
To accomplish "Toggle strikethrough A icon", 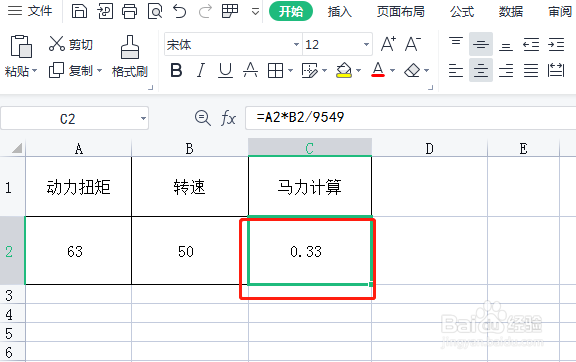I will 250,70.
